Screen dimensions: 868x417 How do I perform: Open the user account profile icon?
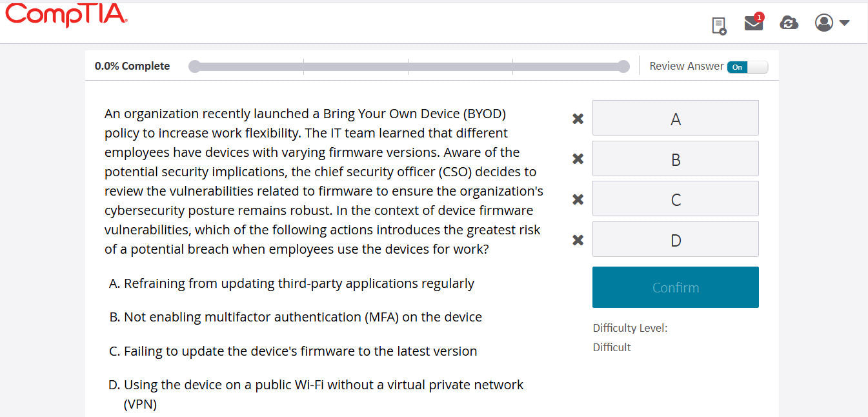tap(823, 22)
